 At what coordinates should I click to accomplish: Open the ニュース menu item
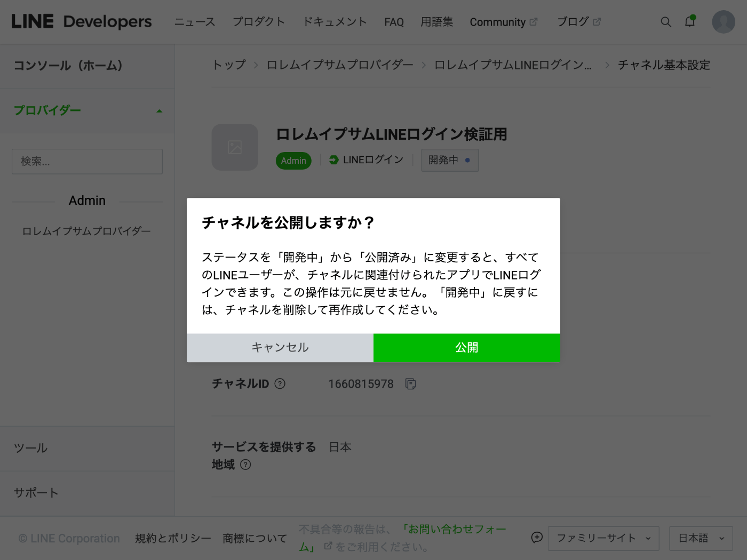[x=195, y=22]
